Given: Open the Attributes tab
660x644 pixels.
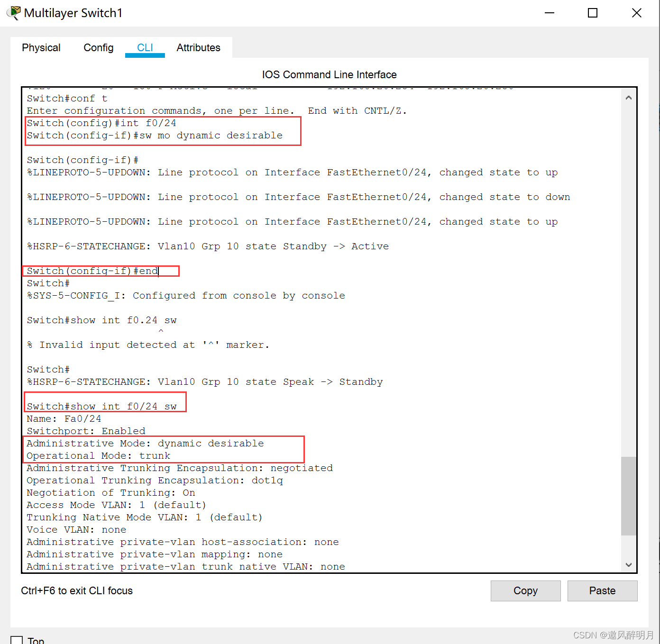Looking at the screenshot, I should tap(198, 47).
